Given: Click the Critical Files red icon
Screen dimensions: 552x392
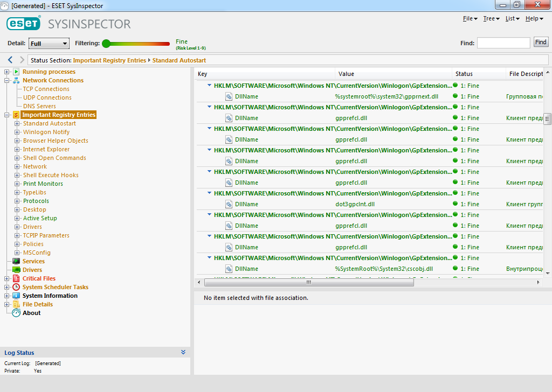Looking at the screenshot, I should [x=16, y=278].
